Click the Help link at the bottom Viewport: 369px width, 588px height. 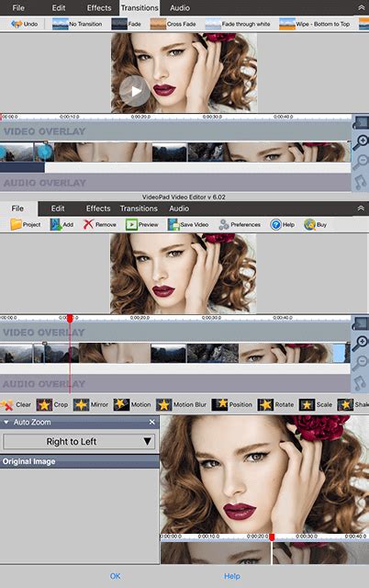tap(232, 576)
